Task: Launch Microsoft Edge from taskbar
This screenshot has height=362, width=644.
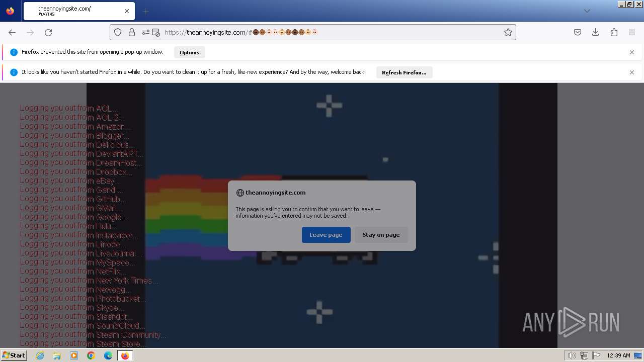Action: coord(108,355)
